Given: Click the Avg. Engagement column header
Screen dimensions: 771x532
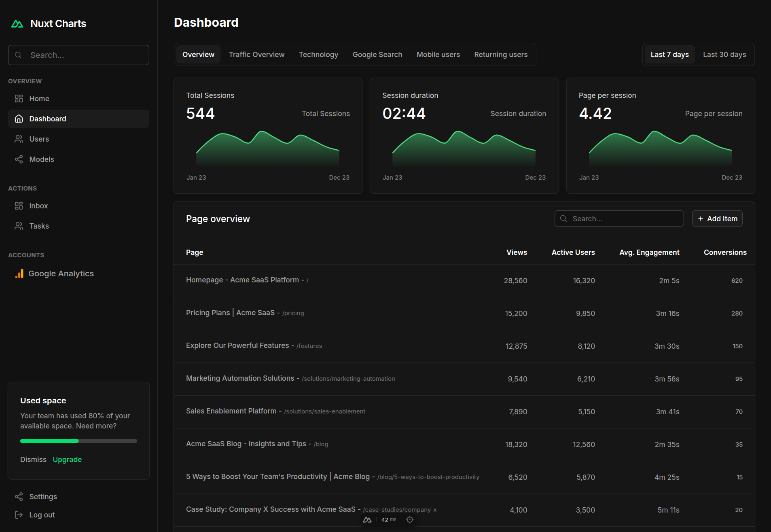Looking at the screenshot, I should point(649,252).
